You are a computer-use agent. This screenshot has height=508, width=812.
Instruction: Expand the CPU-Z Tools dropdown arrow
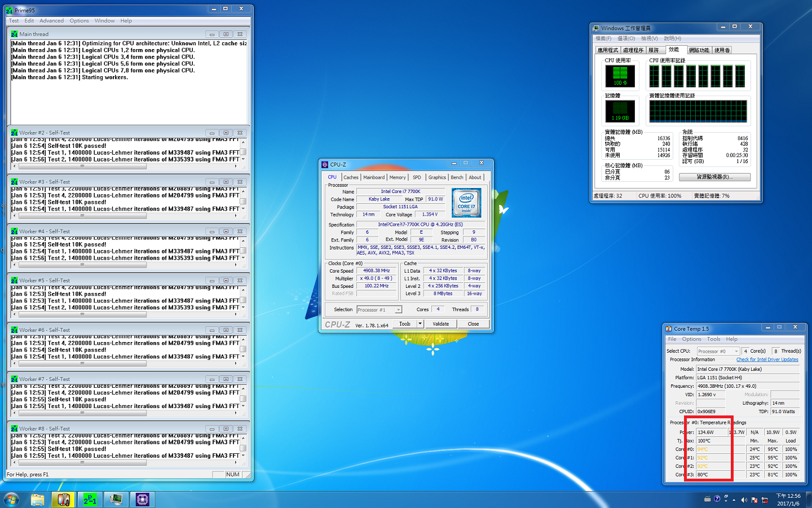coord(420,324)
